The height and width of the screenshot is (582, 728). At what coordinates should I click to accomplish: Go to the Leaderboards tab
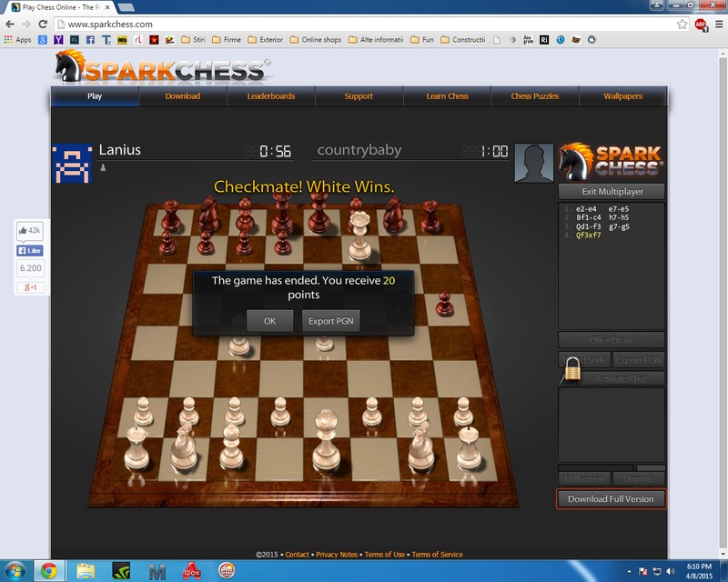[x=270, y=96]
